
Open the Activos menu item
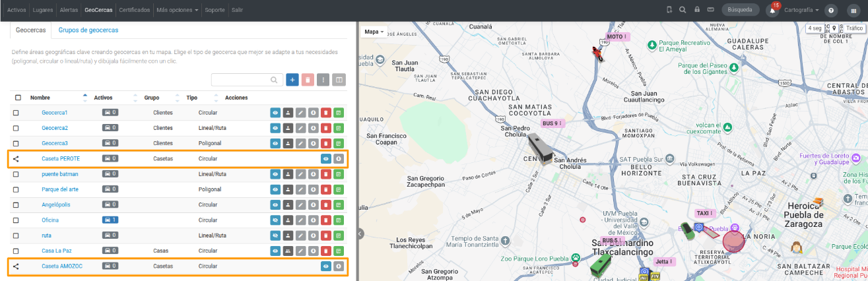[x=17, y=11]
